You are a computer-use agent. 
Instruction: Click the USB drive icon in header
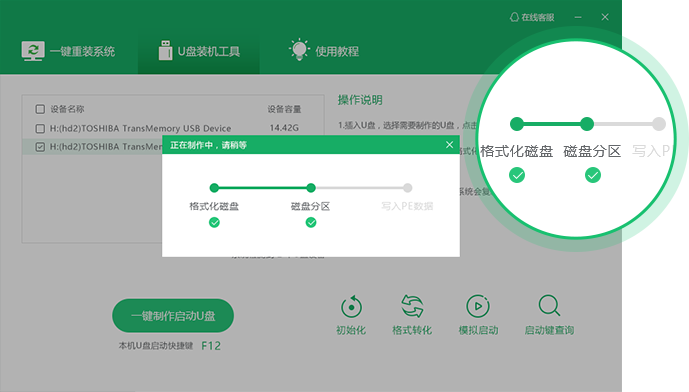coord(166,51)
